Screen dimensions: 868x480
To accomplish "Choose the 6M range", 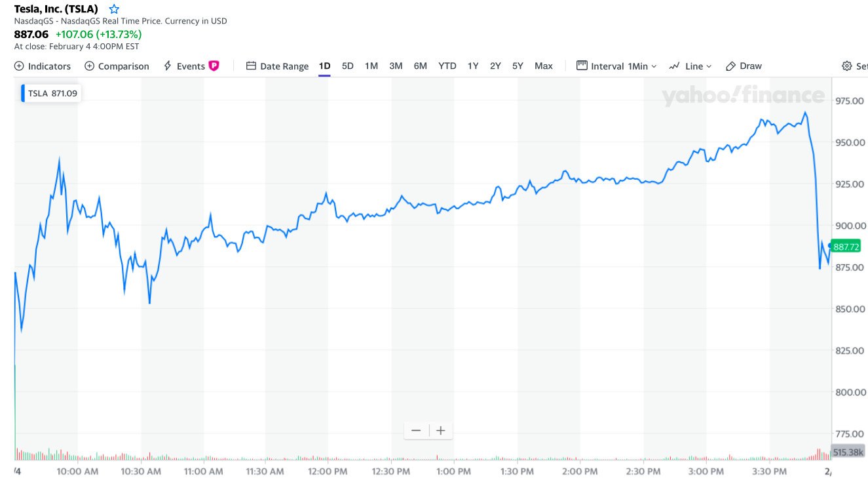I will [x=421, y=66].
